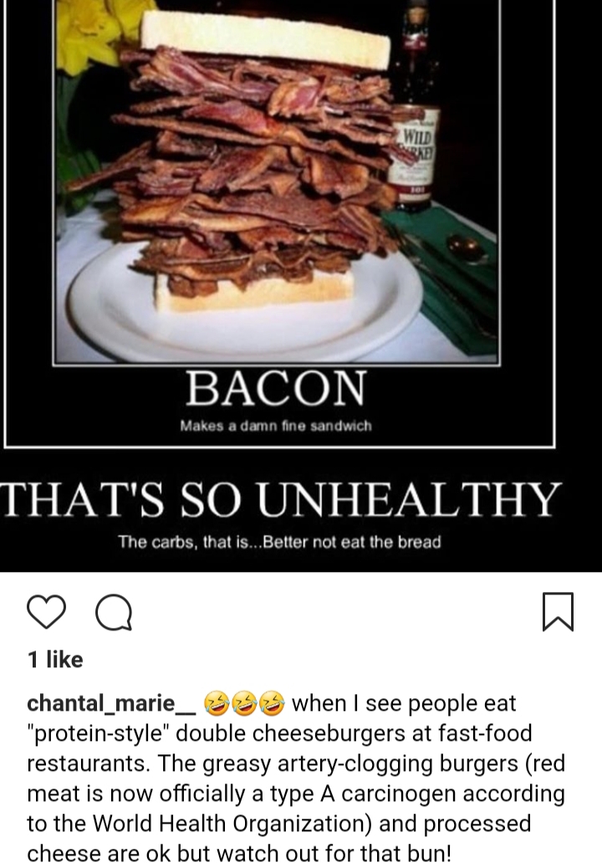View who liked via "1 like"
Image resolution: width=602 pixels, height=868 pixels.
tap(55, 659)
